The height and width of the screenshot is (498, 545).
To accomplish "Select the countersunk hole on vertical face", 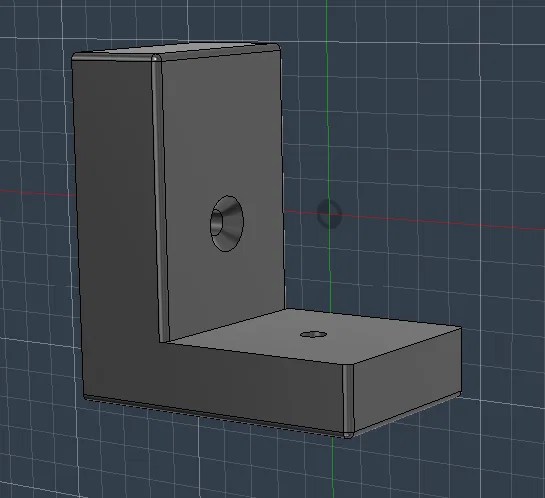I will coord(227,223).
